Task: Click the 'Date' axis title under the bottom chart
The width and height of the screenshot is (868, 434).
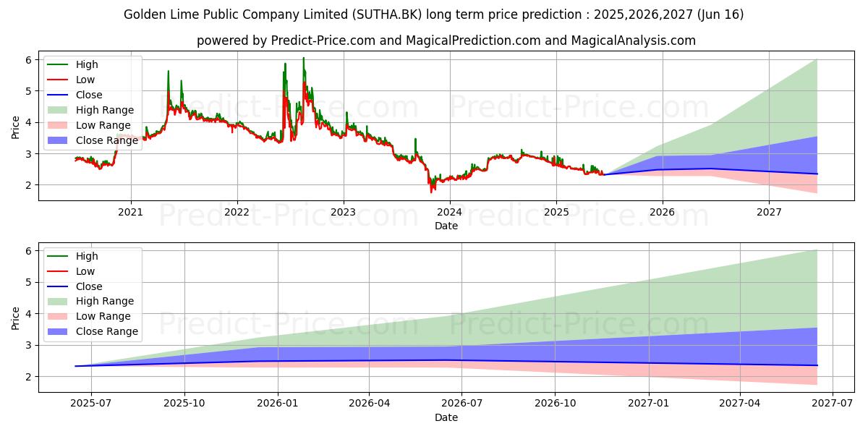Action: pos(446,417)
